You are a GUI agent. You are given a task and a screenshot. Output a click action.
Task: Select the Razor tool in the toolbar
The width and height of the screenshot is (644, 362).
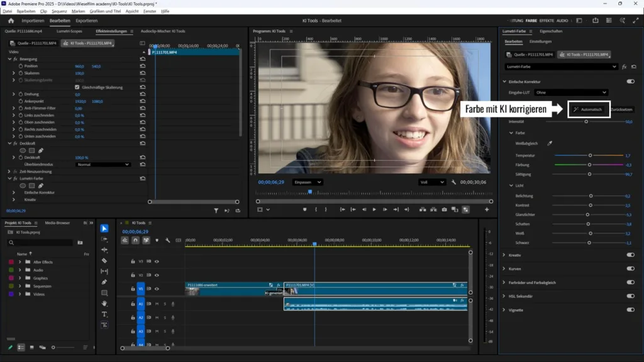pos(104,260)
